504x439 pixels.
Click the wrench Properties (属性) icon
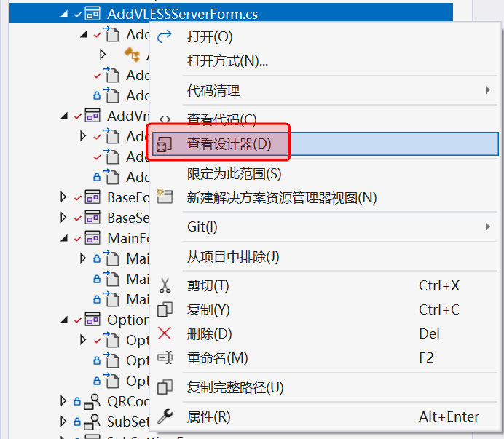[x=165, y=416]
